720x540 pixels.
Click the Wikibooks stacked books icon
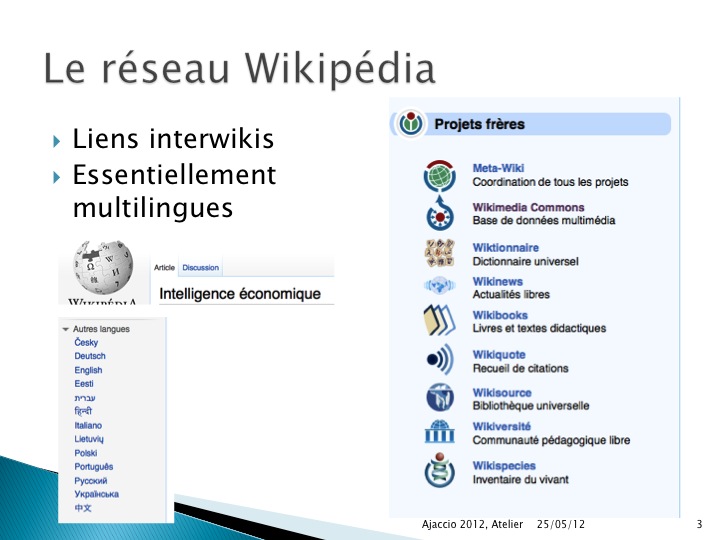[x=439, y=320]
